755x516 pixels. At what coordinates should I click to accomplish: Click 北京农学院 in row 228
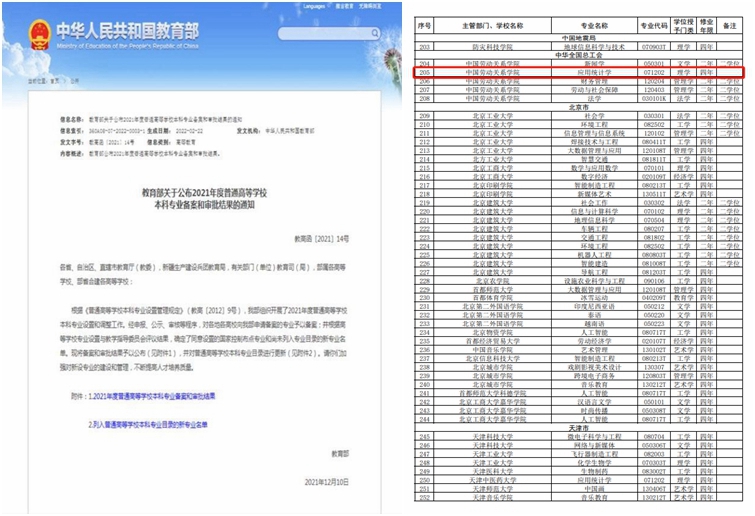[x=493, y=281]
